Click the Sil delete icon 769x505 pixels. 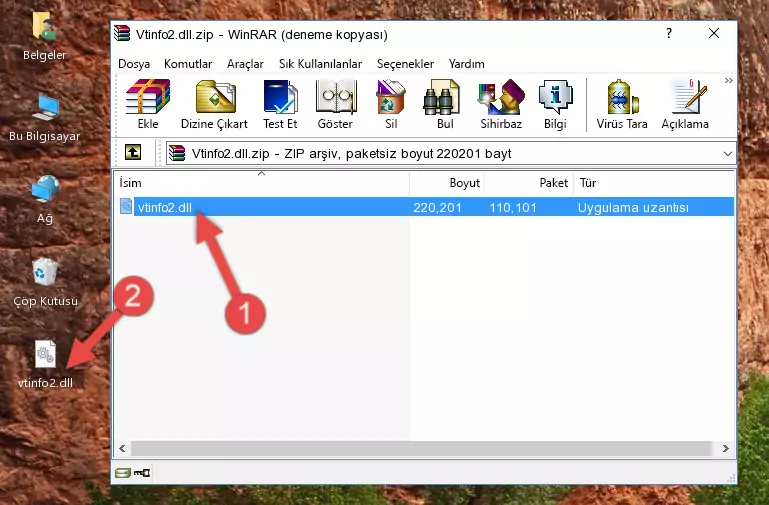pyautogui.click(x=391, y=104)
